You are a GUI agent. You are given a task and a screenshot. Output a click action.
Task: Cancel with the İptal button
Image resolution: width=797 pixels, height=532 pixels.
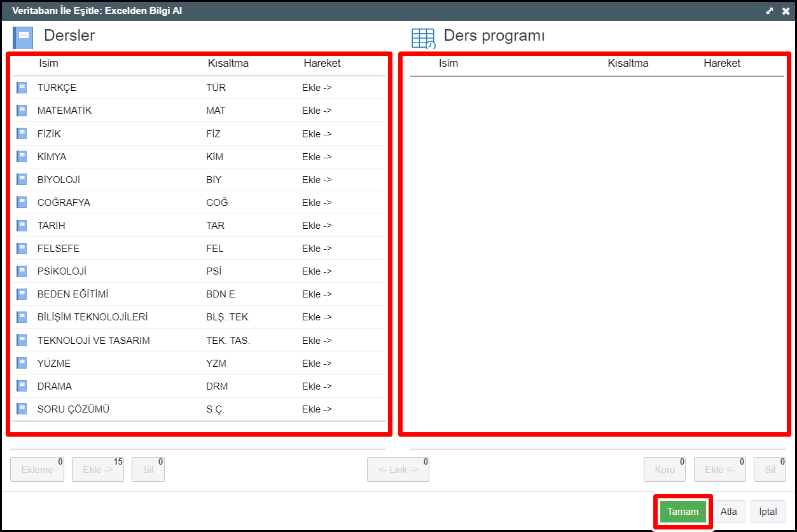coord(768,512)
